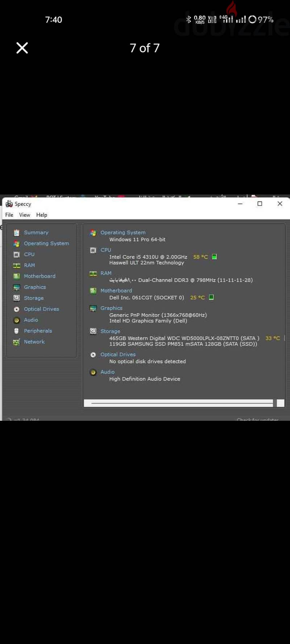Viewport: 290px width, 644px height.
Task: Click the Motherboard icon in summary pane
Action: [93, 291]
